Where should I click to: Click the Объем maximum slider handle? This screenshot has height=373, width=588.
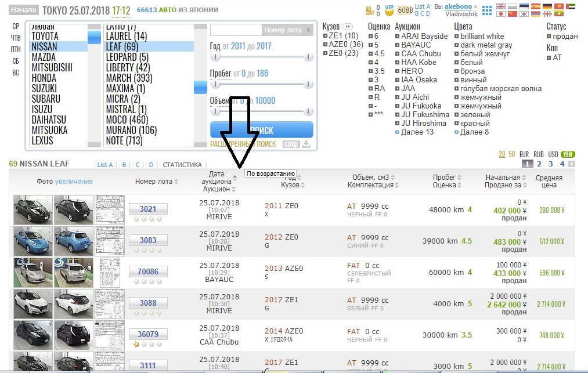click(x=308, y=111)
